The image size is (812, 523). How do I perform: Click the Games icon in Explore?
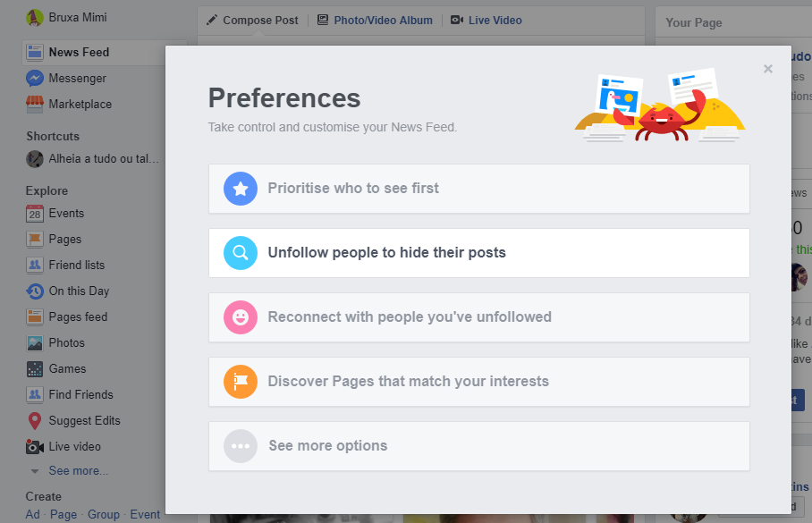tap(35, 369)
